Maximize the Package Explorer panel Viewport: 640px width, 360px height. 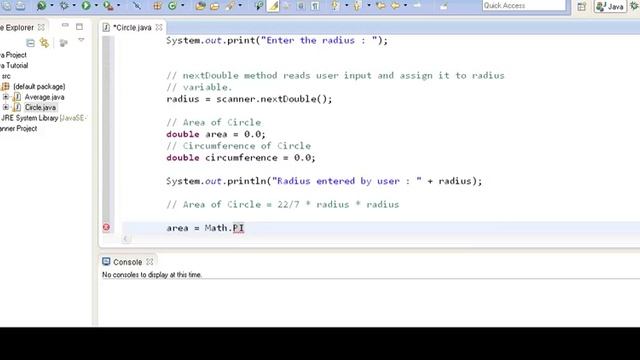(79, 27)
